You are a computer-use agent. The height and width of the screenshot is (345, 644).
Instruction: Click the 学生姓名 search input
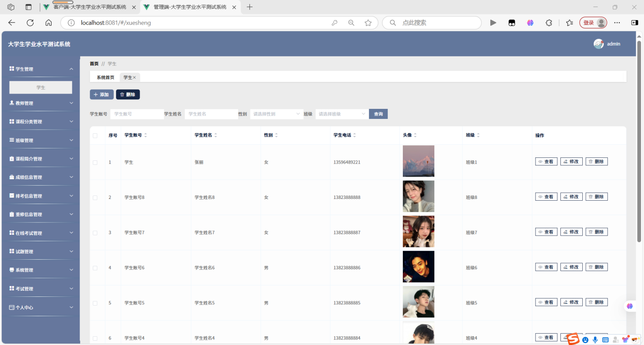211,114
